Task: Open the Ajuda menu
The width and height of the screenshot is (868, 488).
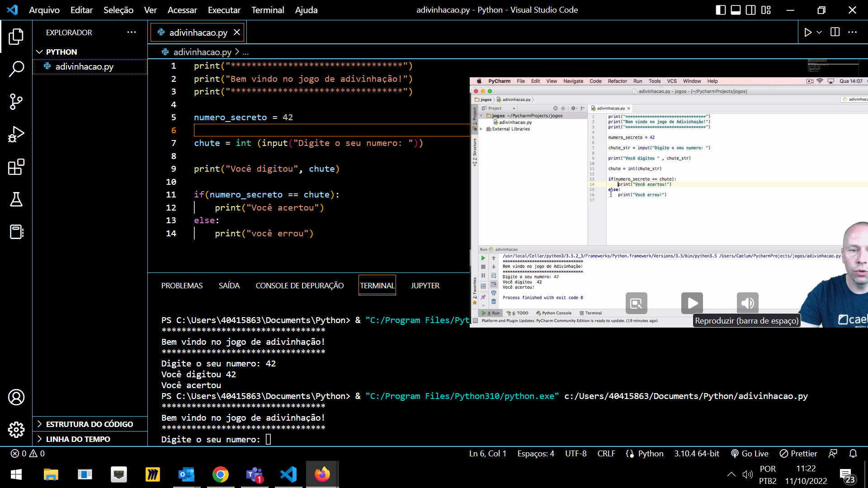Action: [306, 10]
